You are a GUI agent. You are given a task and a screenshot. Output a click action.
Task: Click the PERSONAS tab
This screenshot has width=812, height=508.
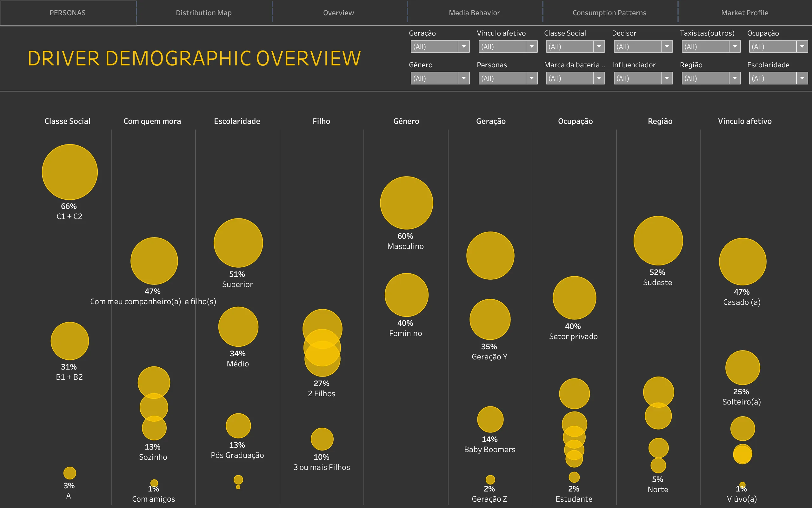(68, 13)
